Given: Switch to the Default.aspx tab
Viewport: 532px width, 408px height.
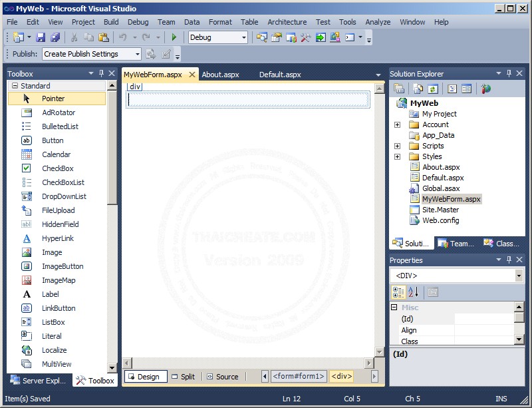Looking at the screenshot, I should click(x=280, y=75).
